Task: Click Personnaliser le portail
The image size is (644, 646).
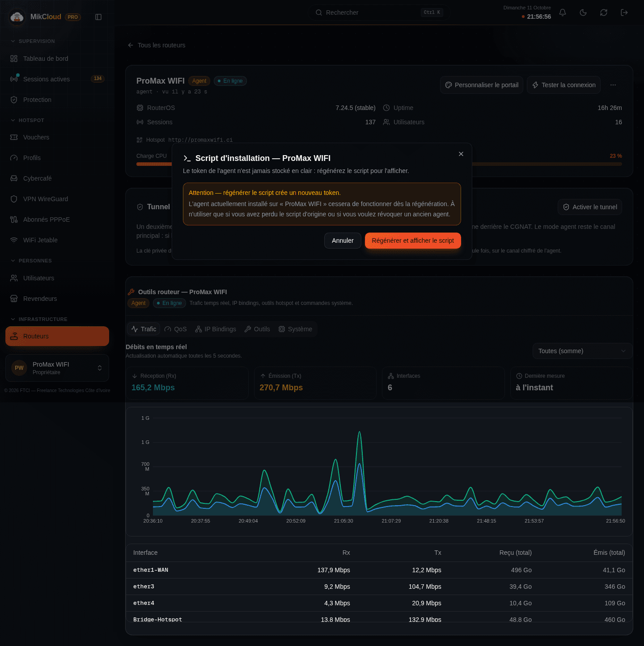Action: pyautogui.click(x=482, y=85)
